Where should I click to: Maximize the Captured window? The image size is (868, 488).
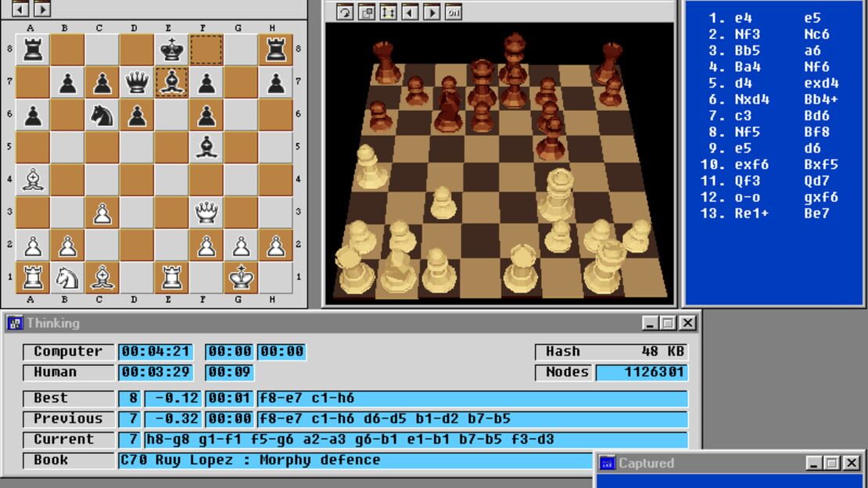(831, 462)
